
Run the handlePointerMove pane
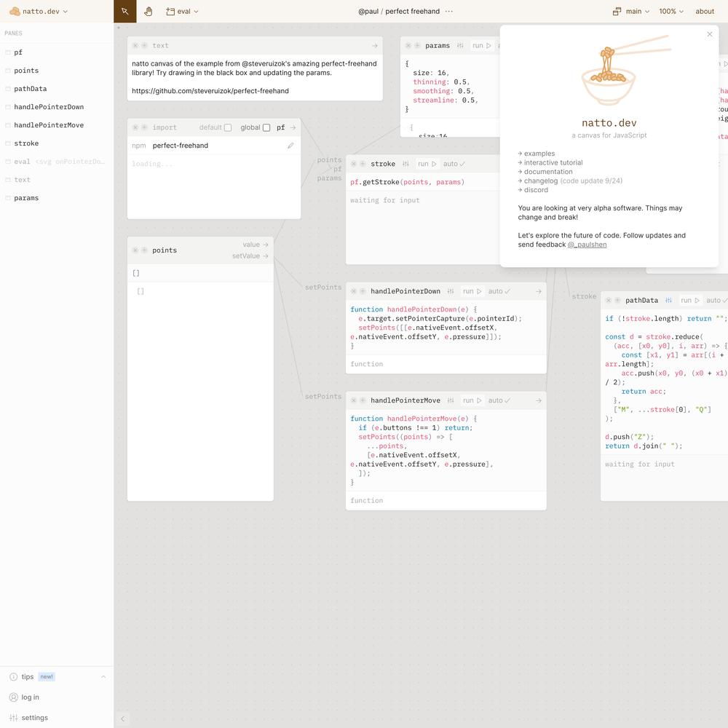coord(472,400)
